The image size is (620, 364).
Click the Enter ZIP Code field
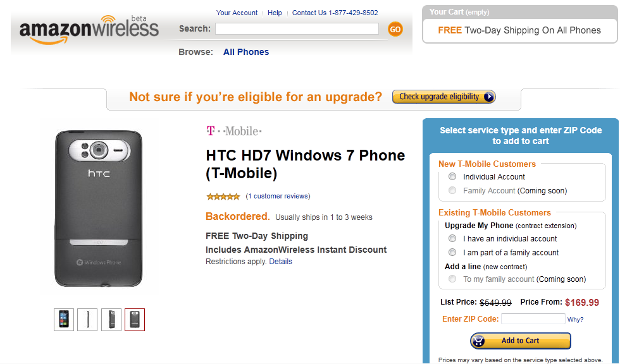tap(533, 319)
